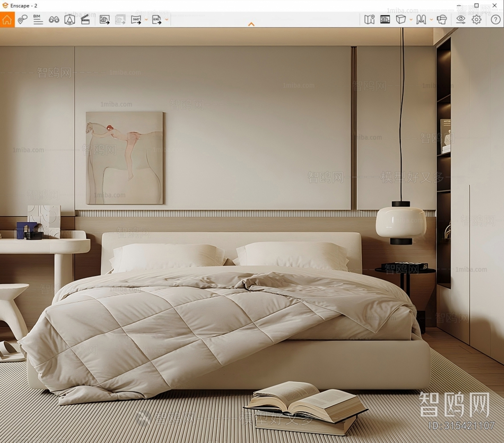Click the orange Home button
This screenshot has height=443, width=504.
[x=7, y=19]
